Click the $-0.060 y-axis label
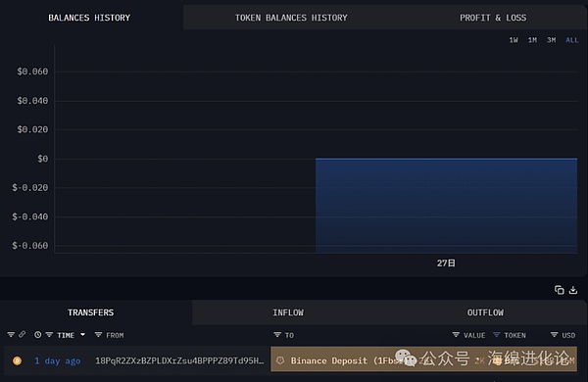 coord(30,246)
